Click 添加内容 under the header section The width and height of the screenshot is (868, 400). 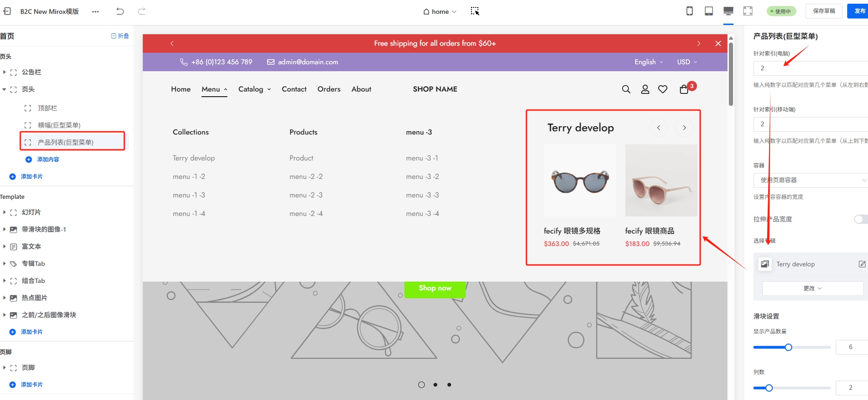(x=48, y=160)
